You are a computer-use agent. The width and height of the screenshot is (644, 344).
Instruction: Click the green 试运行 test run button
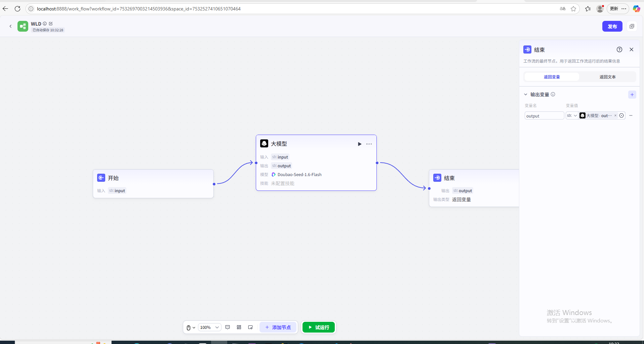(318, 327)
